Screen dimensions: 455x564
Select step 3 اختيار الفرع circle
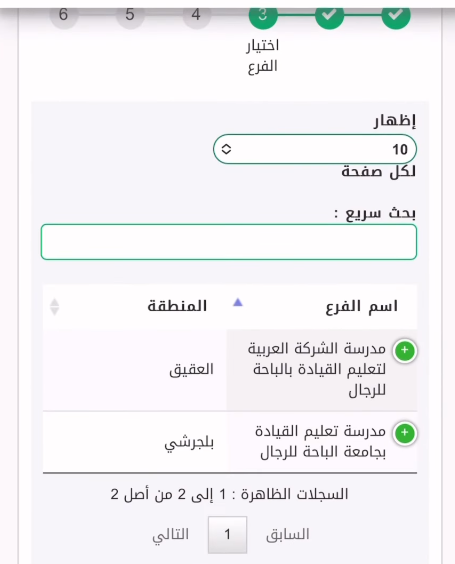pos(263,15)
